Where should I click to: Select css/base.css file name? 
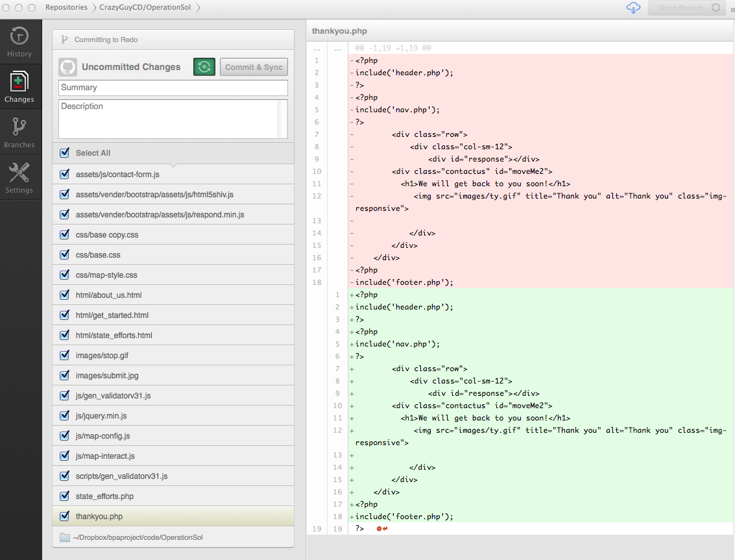tap(98, 255)
